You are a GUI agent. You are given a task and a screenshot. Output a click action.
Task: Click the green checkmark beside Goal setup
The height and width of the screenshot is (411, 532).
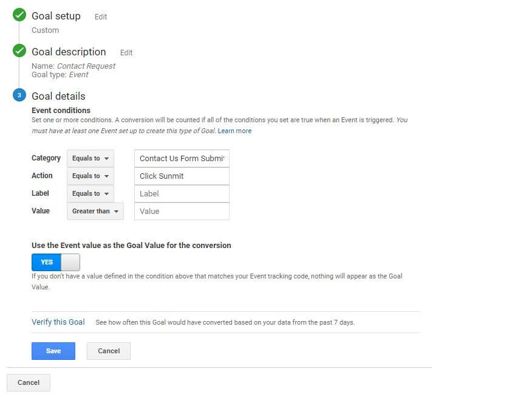(19, 16)
